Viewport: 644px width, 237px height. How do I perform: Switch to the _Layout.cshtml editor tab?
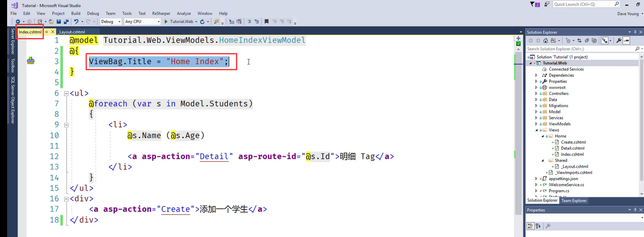point(72,32)
